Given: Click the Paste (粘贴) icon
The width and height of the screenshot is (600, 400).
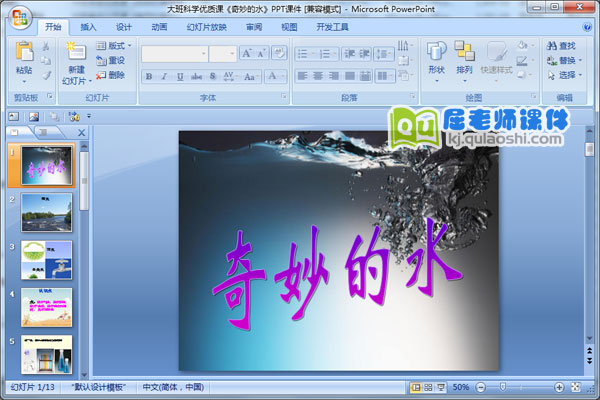Looking at the screenshot, I should [x=24, y=52].
